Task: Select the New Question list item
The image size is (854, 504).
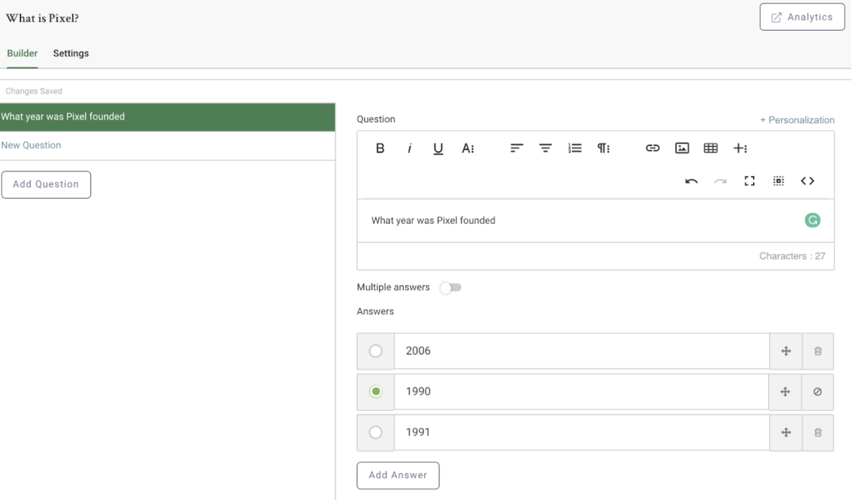Action: [31, 145]
